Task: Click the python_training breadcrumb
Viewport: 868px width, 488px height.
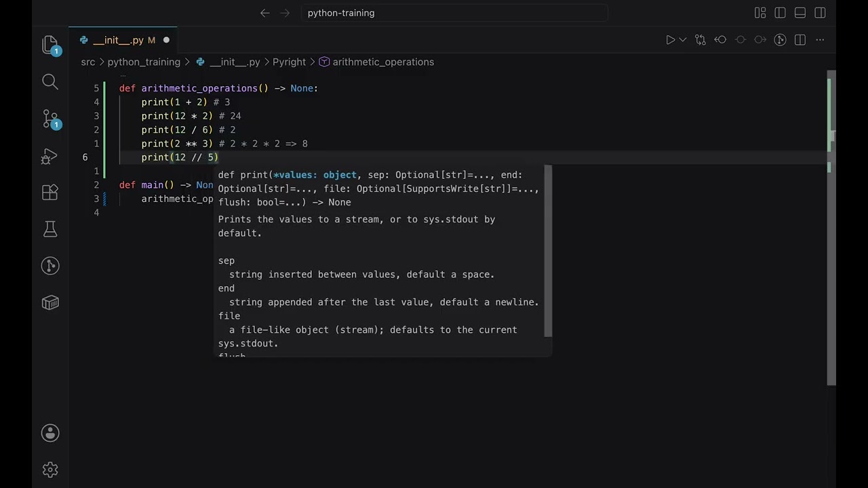Action: [x=144, y=62]
